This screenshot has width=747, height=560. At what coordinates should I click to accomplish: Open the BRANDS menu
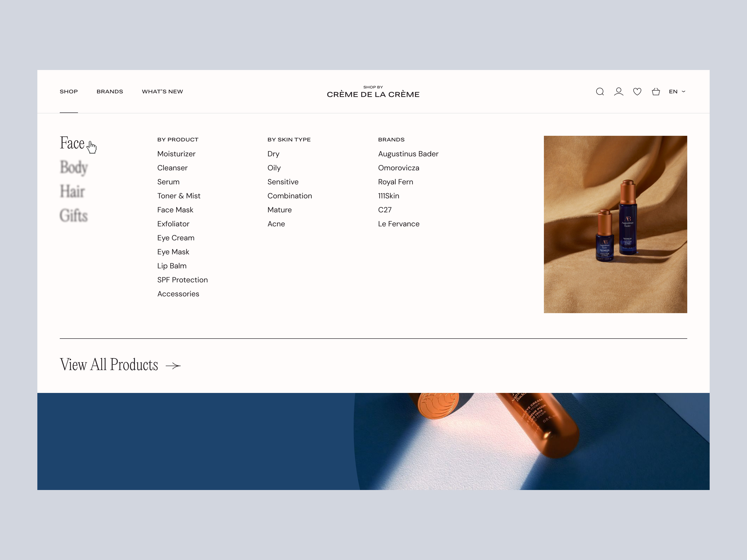110,91
